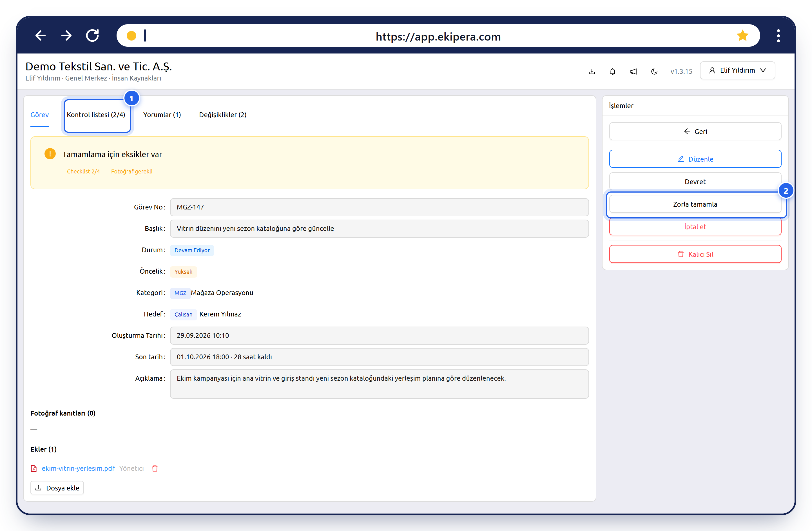Open the Değişiklikler (2) tab
The width and height of the screenshot is (812, 531).
point(222,115)
